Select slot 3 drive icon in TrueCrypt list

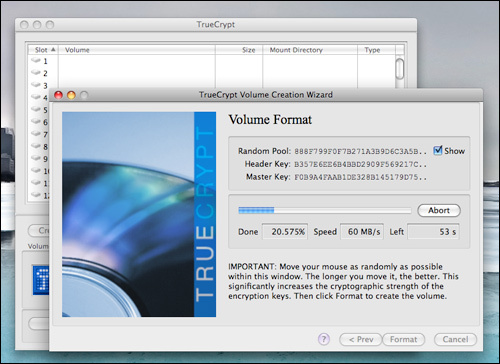(36, 85)
